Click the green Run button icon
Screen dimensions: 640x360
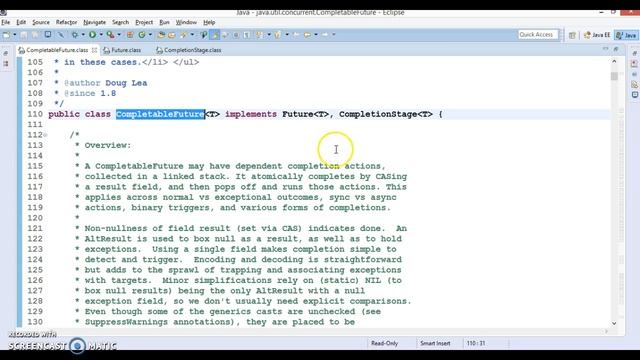pos(93,35)
